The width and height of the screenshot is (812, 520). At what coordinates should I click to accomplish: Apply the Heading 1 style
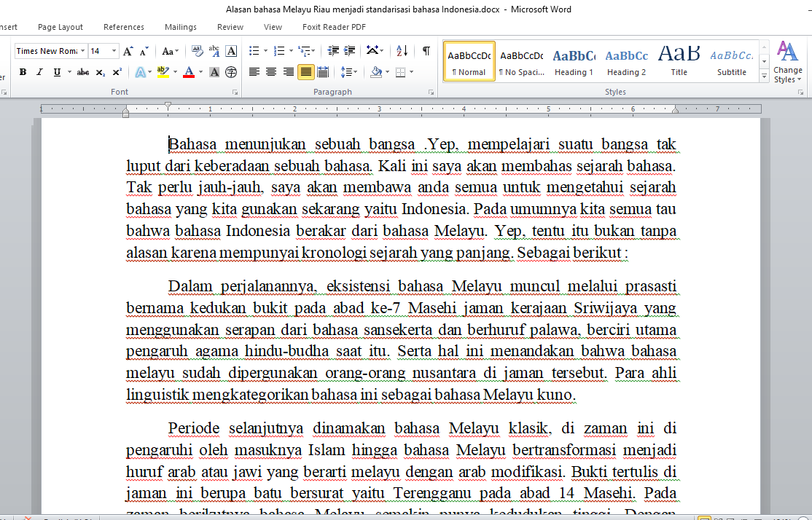[574, 61]
